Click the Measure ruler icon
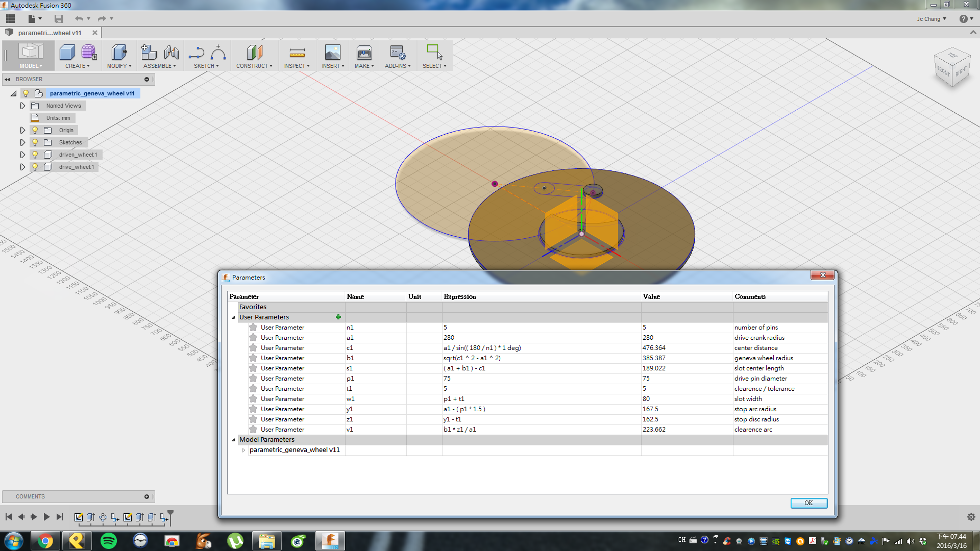980x551 pixels. [297, 53]
